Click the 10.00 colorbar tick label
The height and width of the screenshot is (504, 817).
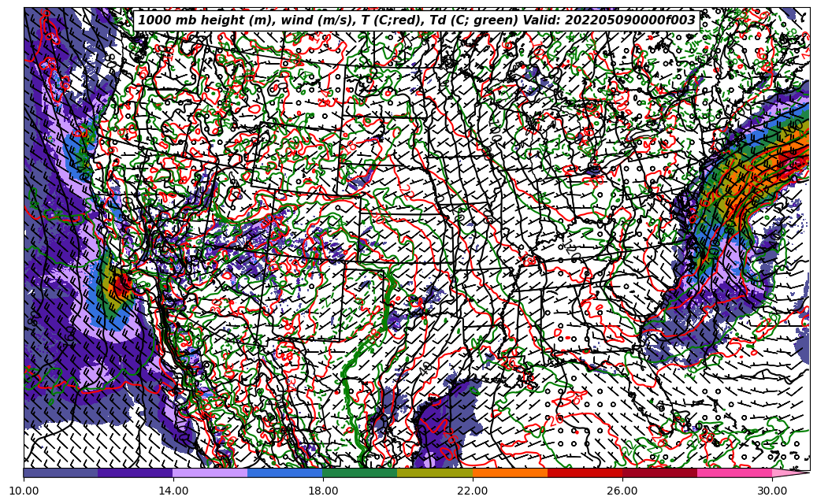[24, 491]
